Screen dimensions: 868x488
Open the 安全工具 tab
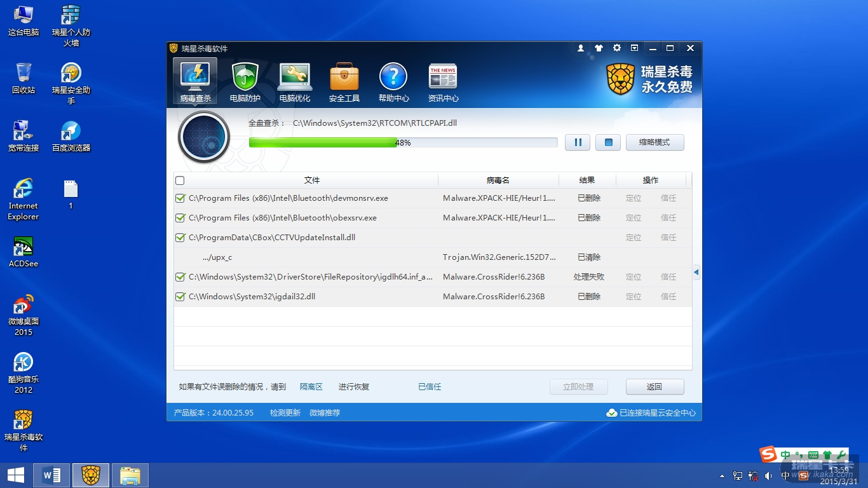(x=344, y=81)
